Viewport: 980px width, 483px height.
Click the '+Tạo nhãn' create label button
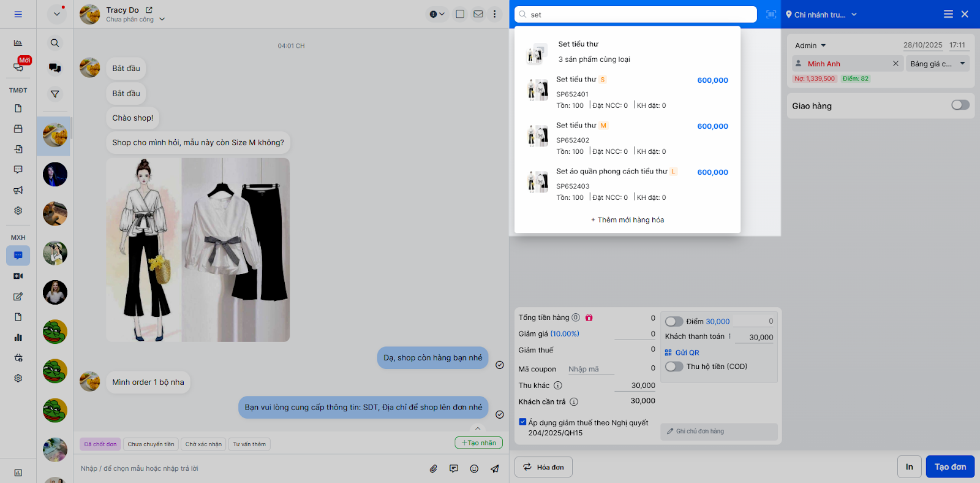(478, 443)
